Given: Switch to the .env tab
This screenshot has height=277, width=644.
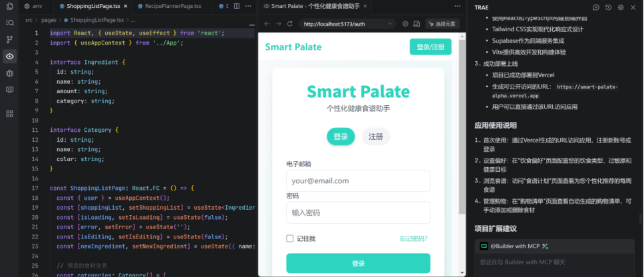Looking at the screenshot, I should (33, 6).
